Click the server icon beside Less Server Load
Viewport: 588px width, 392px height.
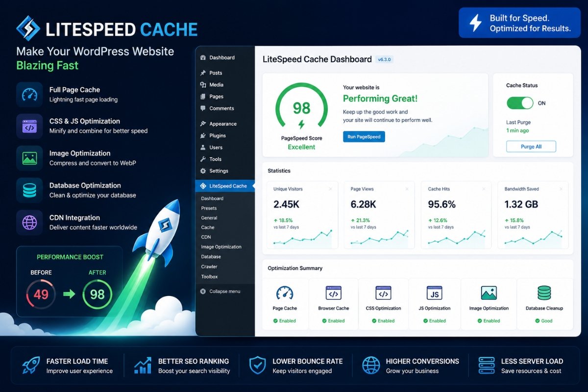click(486, 366)
